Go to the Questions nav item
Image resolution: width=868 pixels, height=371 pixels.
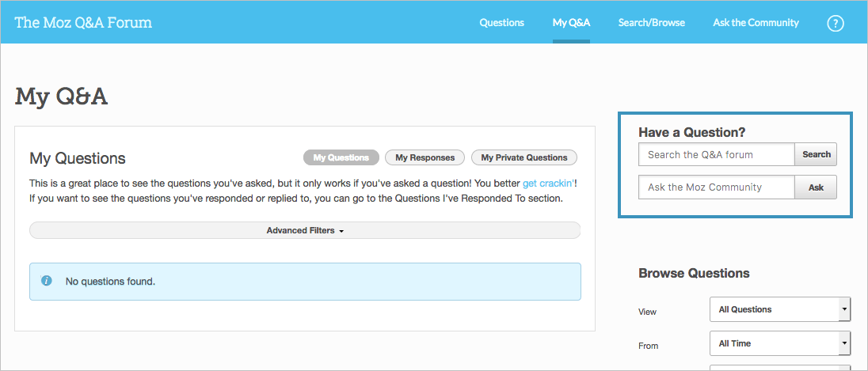(501, 22)
